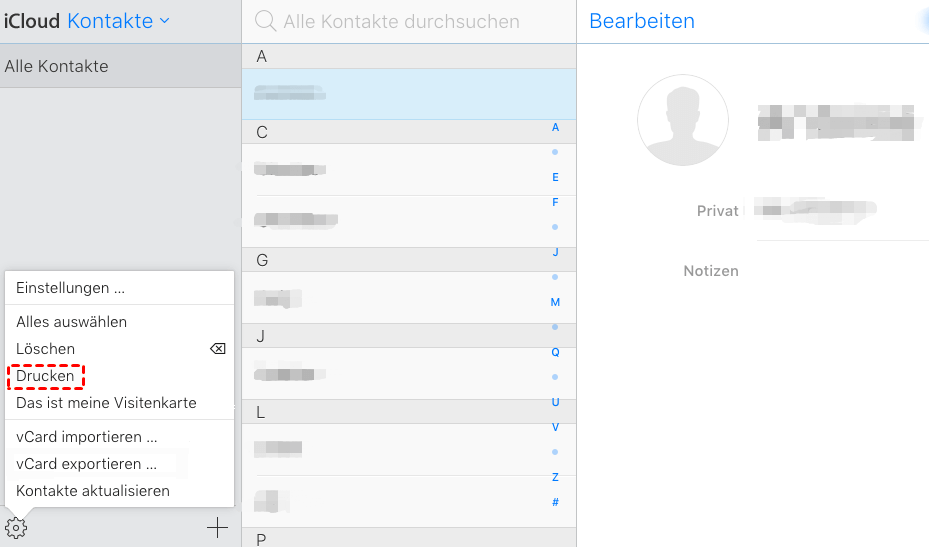Click the Bearbeiten link

(642, 21)
